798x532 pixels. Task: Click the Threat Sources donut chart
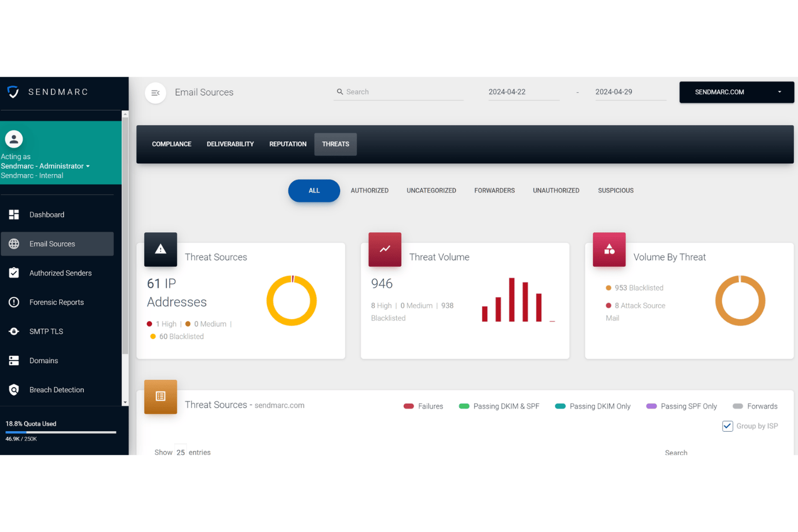292,301
